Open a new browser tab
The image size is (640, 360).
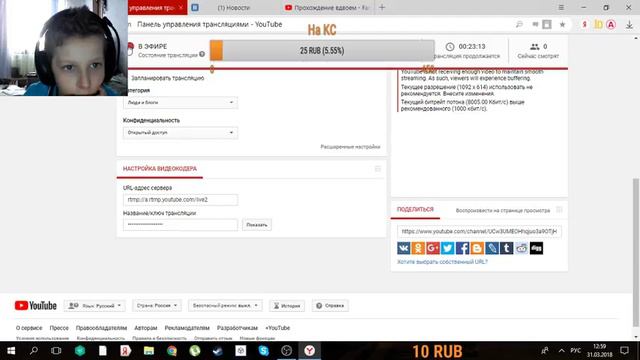(x=382, y=7)
